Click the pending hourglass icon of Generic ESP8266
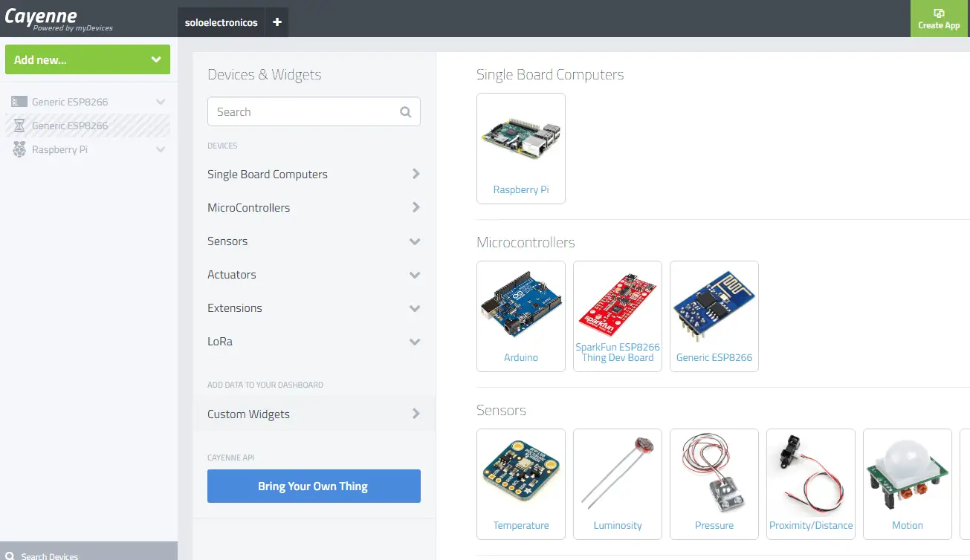970x560 pixels. pyautogui.click(x=19, y=126)
